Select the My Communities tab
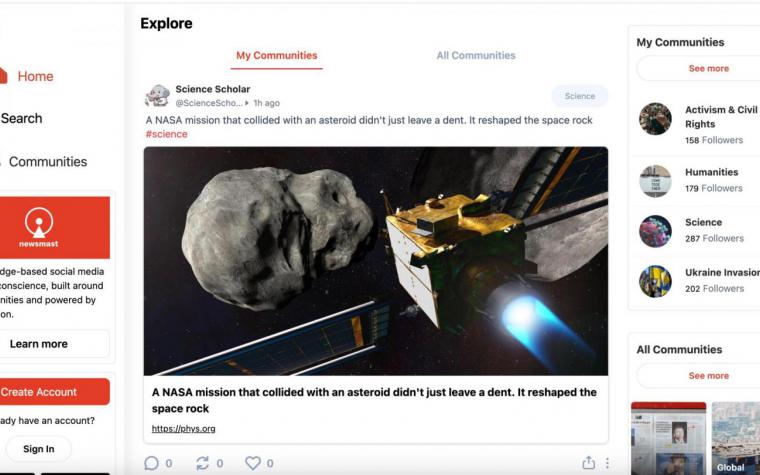 pyautogui.click(x=277, y=55)
